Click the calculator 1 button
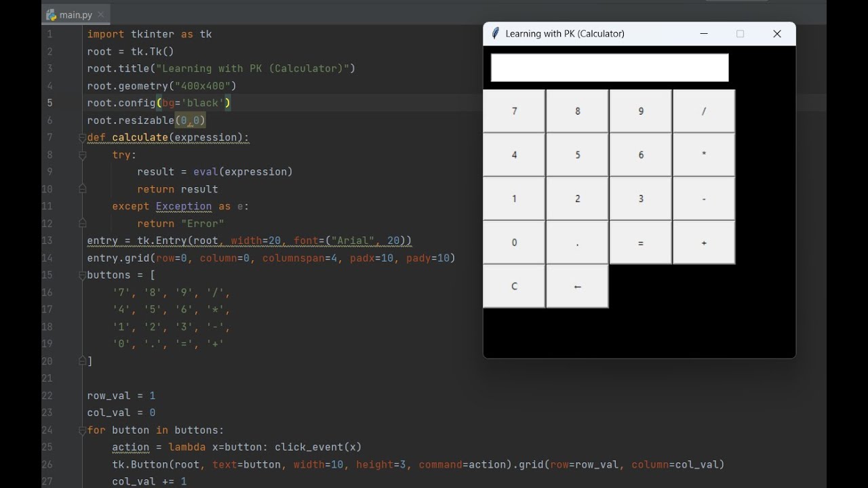868x488 pixels. click(x=514, y=199)
